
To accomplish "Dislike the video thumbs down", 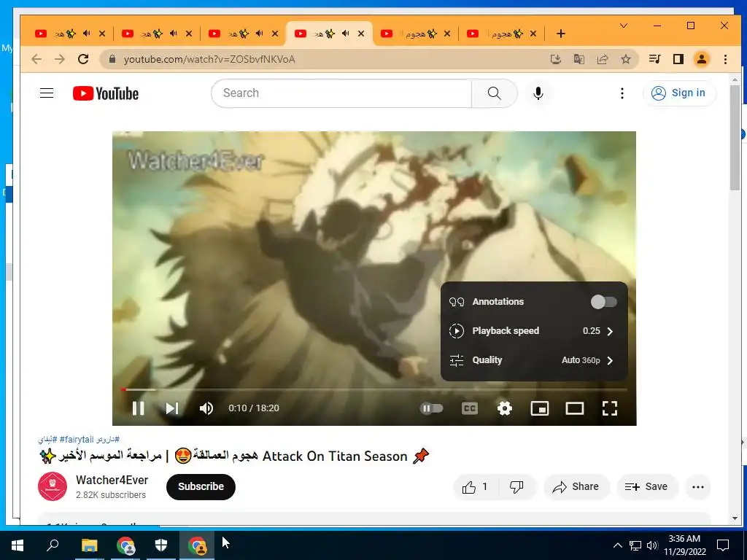I will pos(516,486).
